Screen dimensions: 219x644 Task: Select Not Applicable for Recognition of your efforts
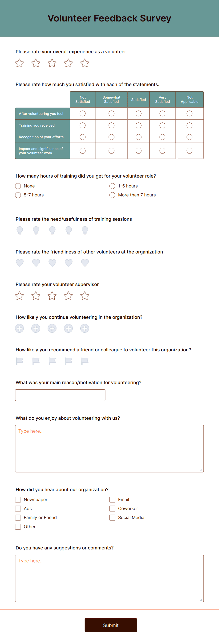pos(189,137)
